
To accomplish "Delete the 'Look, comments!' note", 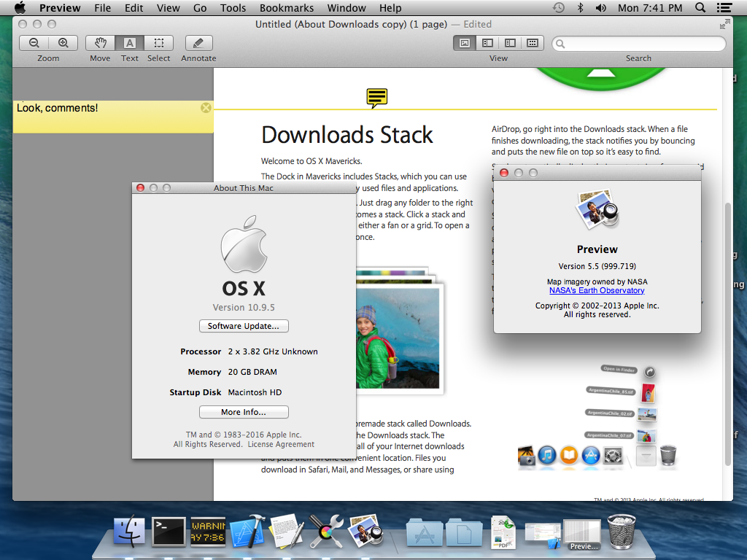I will point(206,108).
